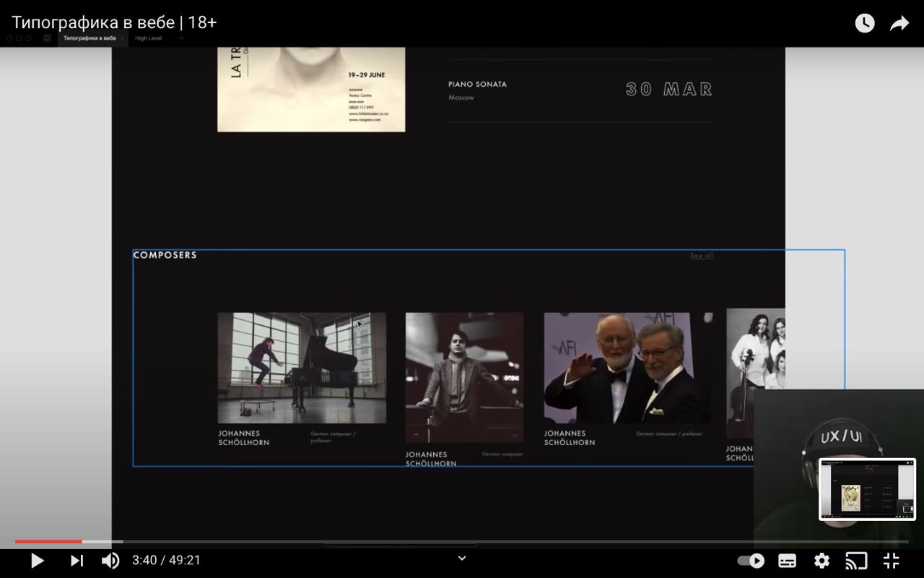The width and height of the screenshot is (924, 578).
Task: Open player settings gear
Action: [x=821, y=561]
